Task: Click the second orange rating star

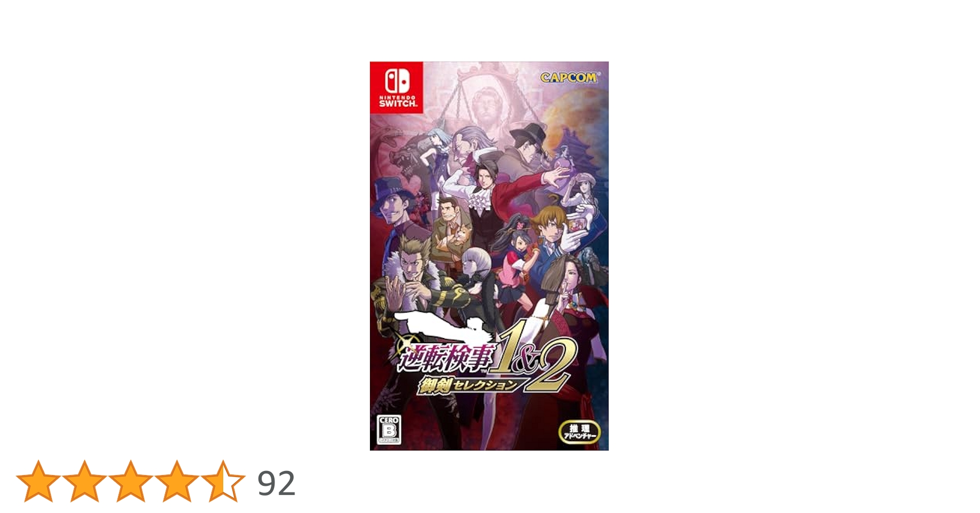Action: coord(85,481)
